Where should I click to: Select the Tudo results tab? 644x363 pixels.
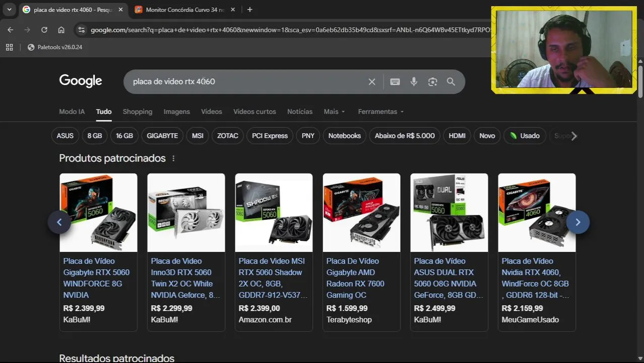click(x=104, y=111)
